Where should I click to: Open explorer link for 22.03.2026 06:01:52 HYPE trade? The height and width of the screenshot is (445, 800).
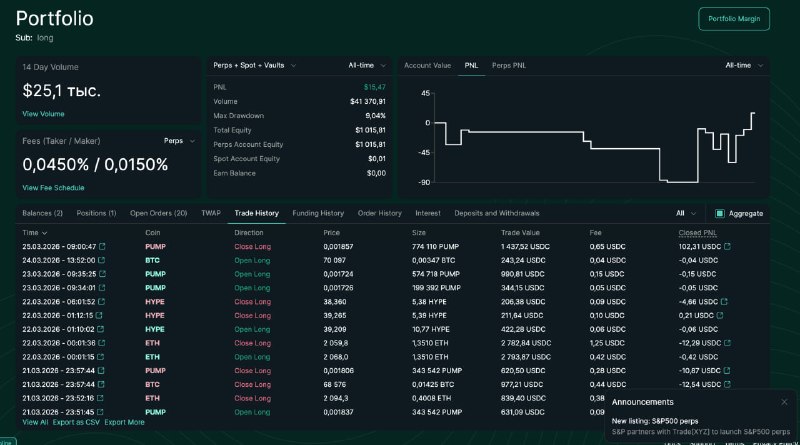coord(102,302)
